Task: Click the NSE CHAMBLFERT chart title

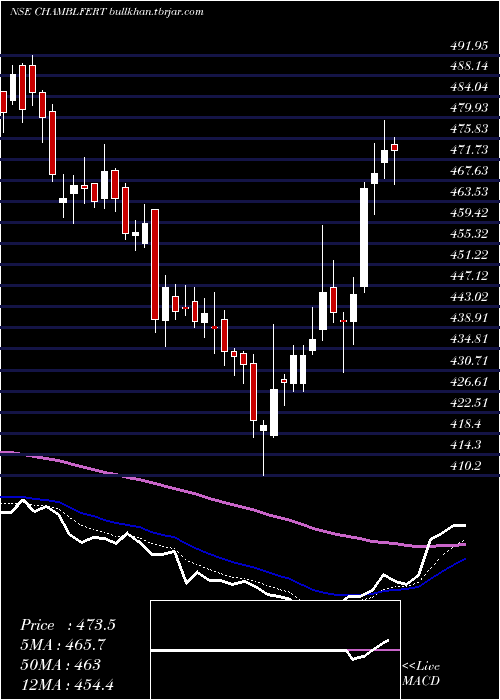Action: coord(107,12)
